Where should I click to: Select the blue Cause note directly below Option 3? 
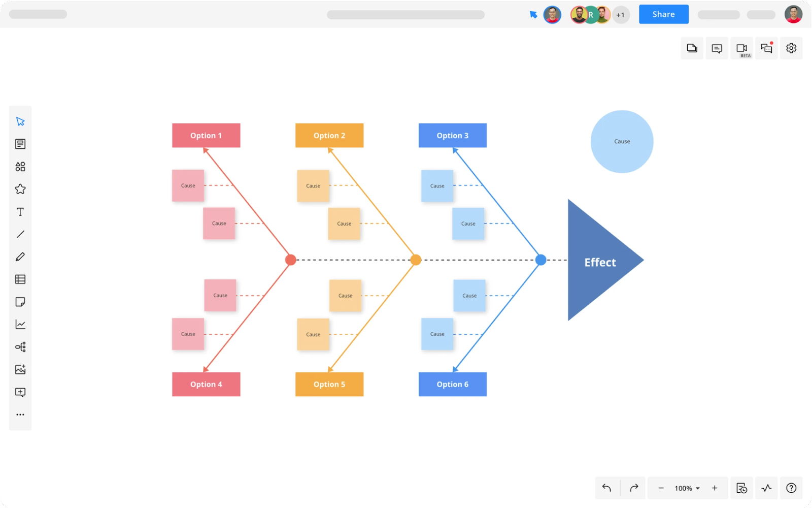(437, 186)
